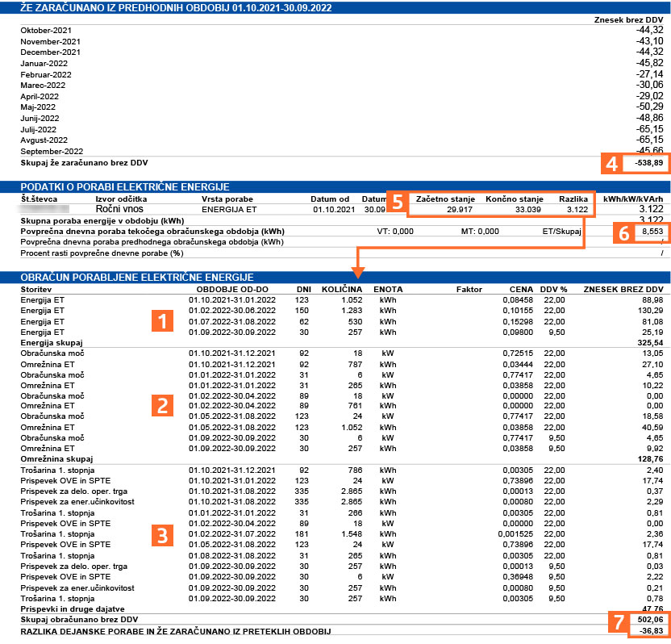This screenshot has width=671, height=644.
Task: Select "Povprečna dnevna poraba tekočega obračunskega obdobja" line
Action: 152,232
